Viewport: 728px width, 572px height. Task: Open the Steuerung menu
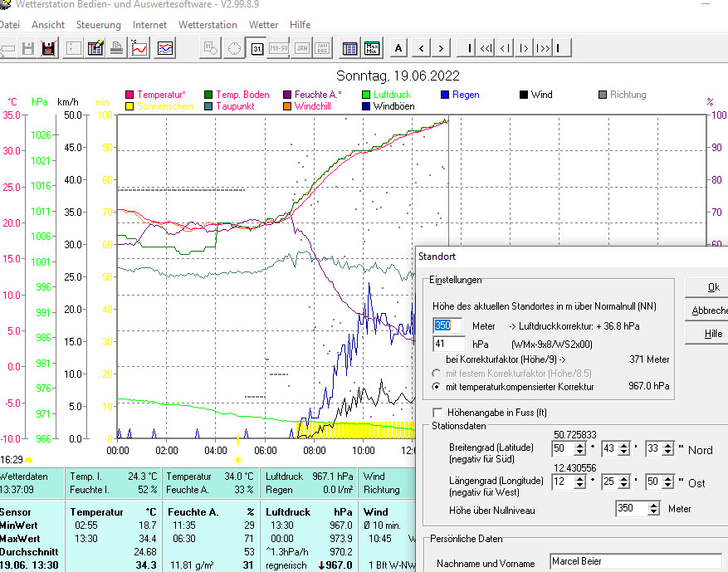pyautogui.click(x=98, y=25)
